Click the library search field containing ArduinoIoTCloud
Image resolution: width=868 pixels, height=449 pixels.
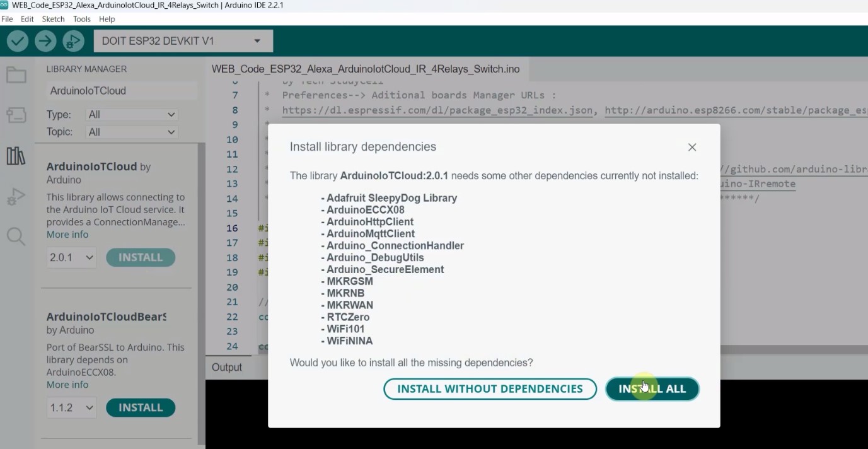coord(121,91)
